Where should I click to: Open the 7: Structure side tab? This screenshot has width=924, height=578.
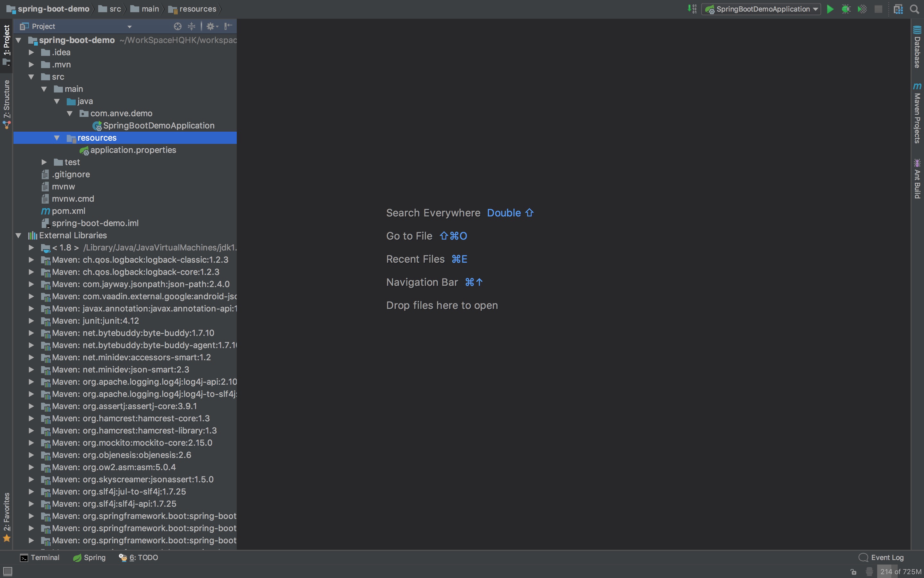pyautogui.click(x=6, y=104)
